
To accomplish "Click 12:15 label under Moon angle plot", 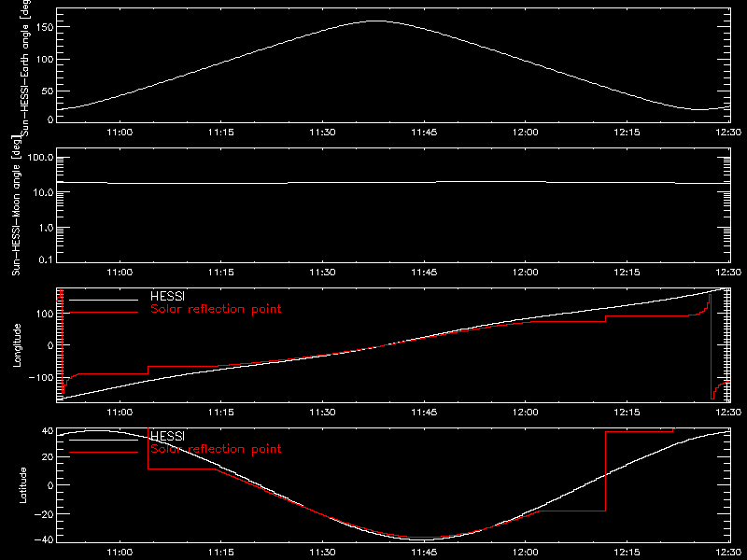I will coord(627,273).
